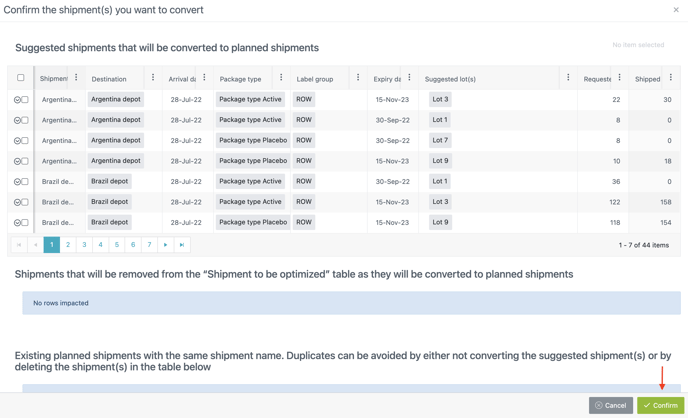
Task: Expand the Brazil depot Lot 1 row
Action: [17, 182]
